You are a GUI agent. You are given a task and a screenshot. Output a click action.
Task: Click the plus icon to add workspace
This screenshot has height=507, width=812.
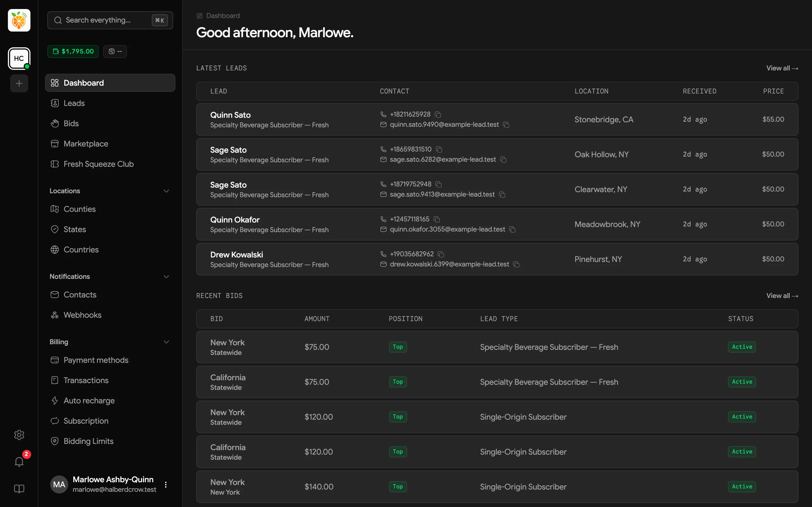click(x=19, y=83)
